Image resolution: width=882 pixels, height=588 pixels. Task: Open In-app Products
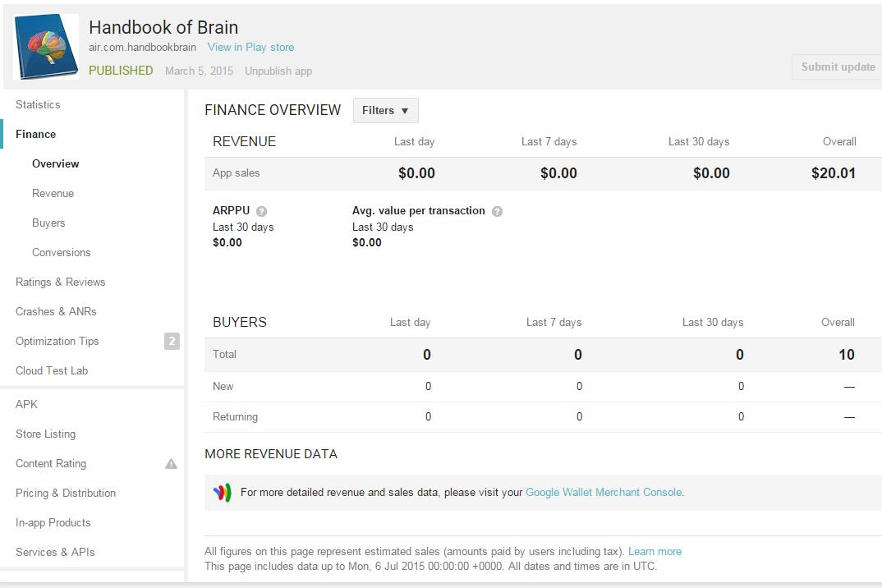tap(53, 523)
